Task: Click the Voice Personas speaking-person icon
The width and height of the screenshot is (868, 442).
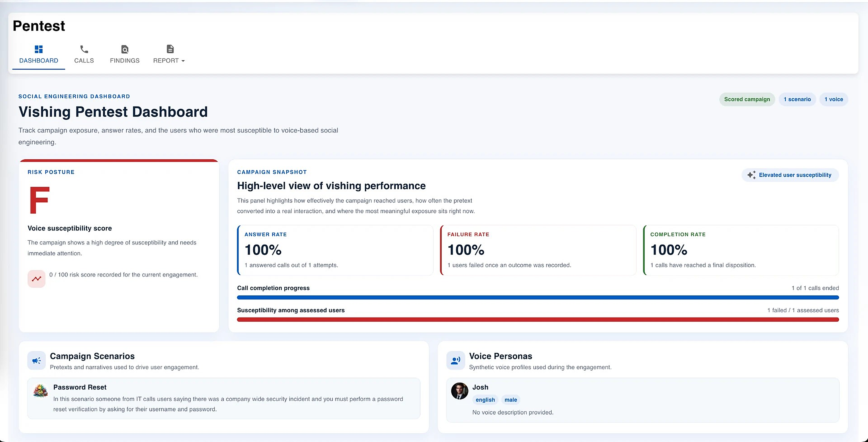Action: [x=455, y=360]
